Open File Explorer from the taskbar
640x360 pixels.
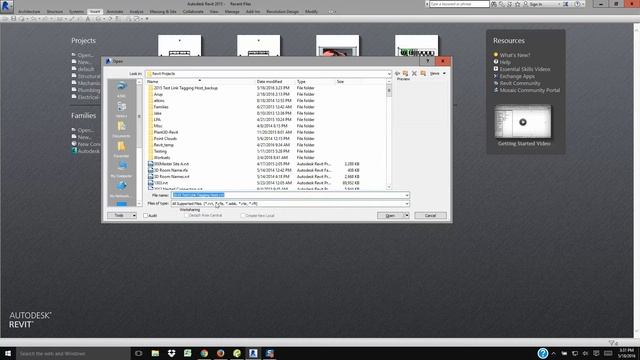[x=155, y=353]
